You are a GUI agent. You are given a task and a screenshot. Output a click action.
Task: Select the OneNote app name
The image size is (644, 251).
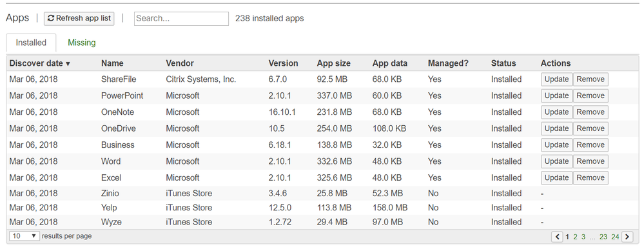coord(117,112)
